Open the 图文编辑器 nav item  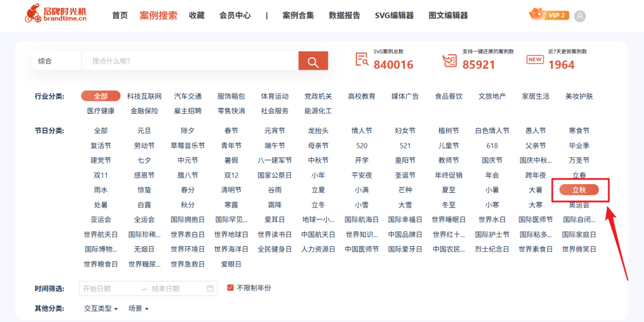tap(448, 16)
